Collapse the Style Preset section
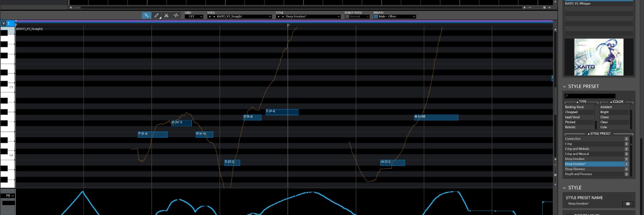The height and width of the screenshot is (215, 644). tap(565, 86)
